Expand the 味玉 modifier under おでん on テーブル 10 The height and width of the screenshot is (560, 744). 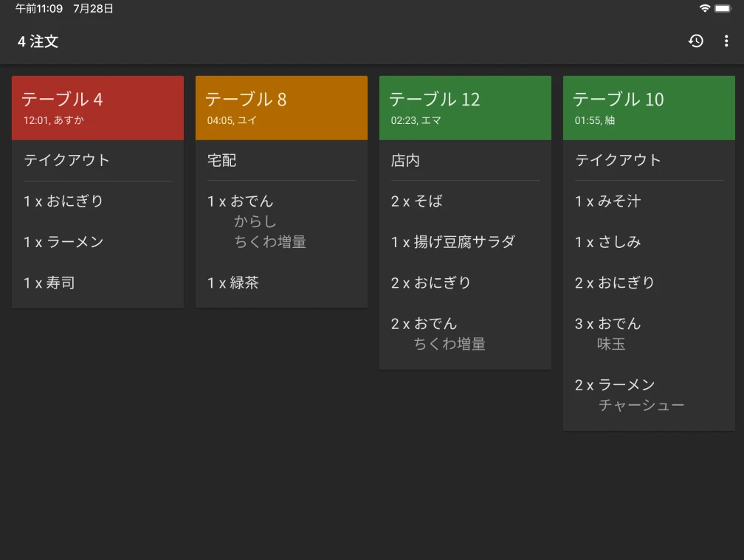pyautogui.click(x=611, y=344)
